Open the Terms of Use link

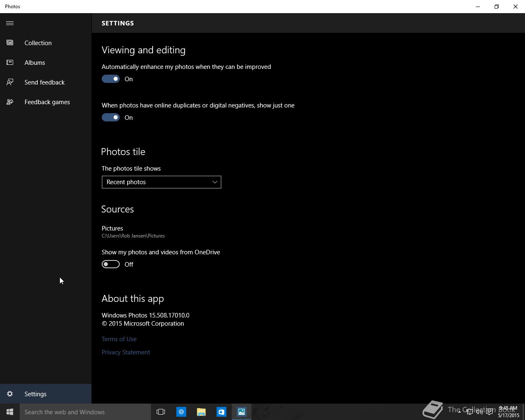pyautogui.click(x=119, y=339)
